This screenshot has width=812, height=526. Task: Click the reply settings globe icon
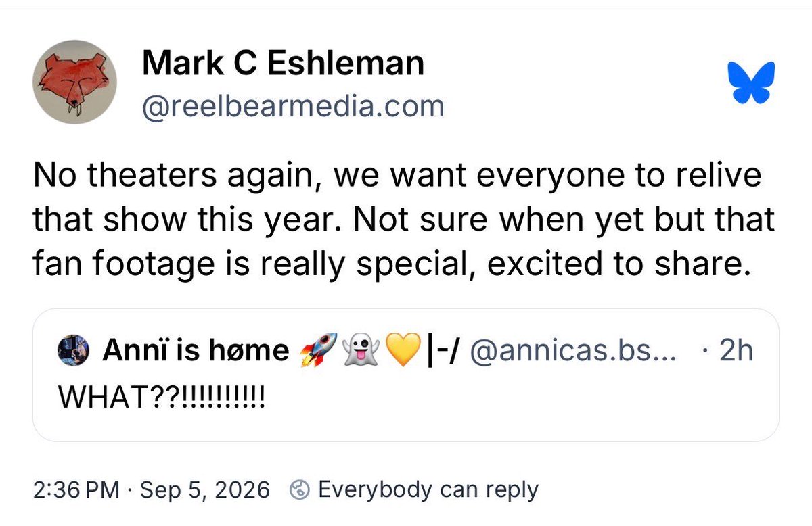point(298,489)
